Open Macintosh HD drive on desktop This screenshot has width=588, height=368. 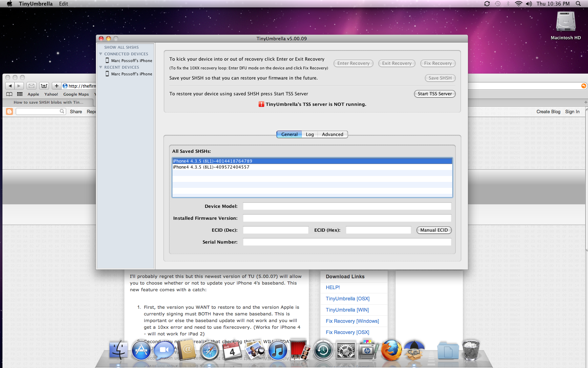click(566, 22)
